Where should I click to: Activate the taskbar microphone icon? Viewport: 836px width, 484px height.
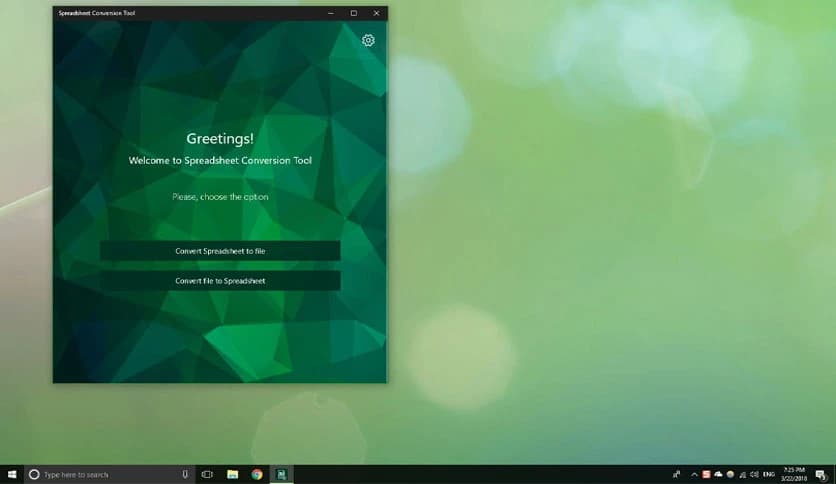tap(186, 474)
